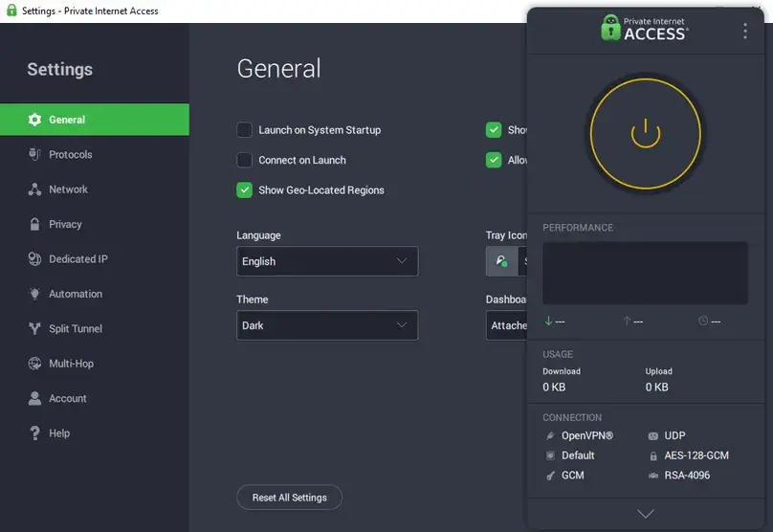The height and width of the screenshot is (532, 773).
Task: Click the PERFORMANCE section heading
Action: 578,228
